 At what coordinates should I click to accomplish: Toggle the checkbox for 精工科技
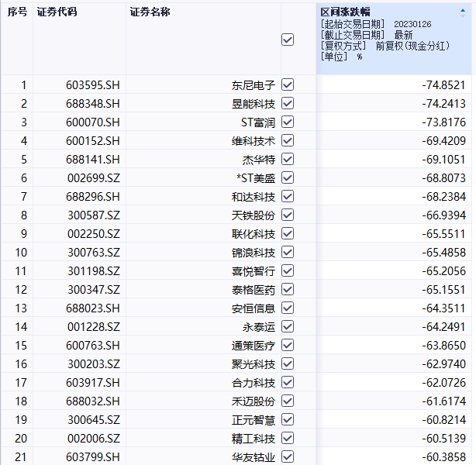pos(288,438)
